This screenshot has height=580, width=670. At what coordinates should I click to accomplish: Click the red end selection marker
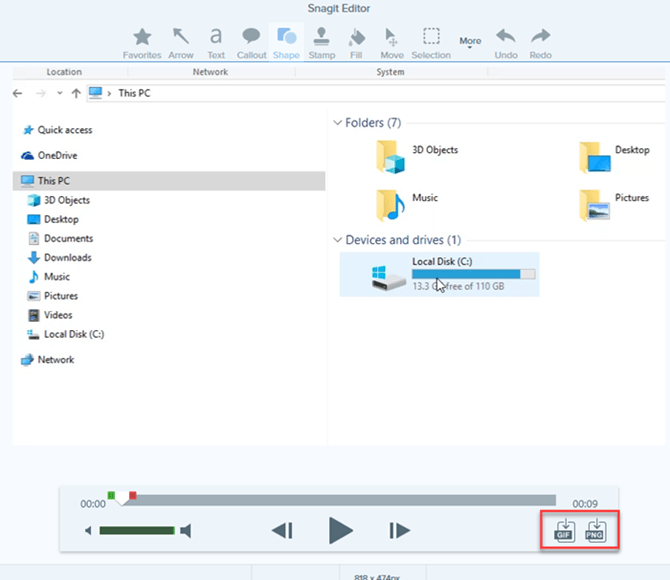tap(133, 495)
